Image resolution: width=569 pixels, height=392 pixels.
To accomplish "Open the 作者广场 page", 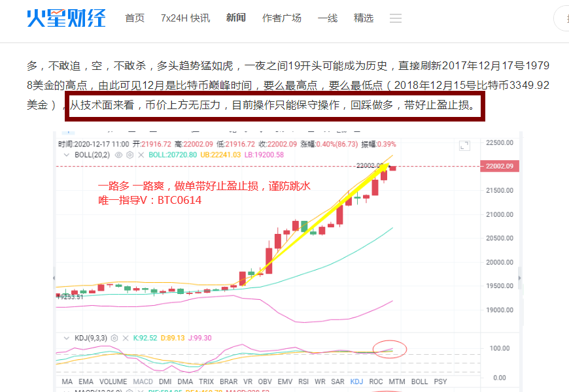I will (x=282, y=18).
